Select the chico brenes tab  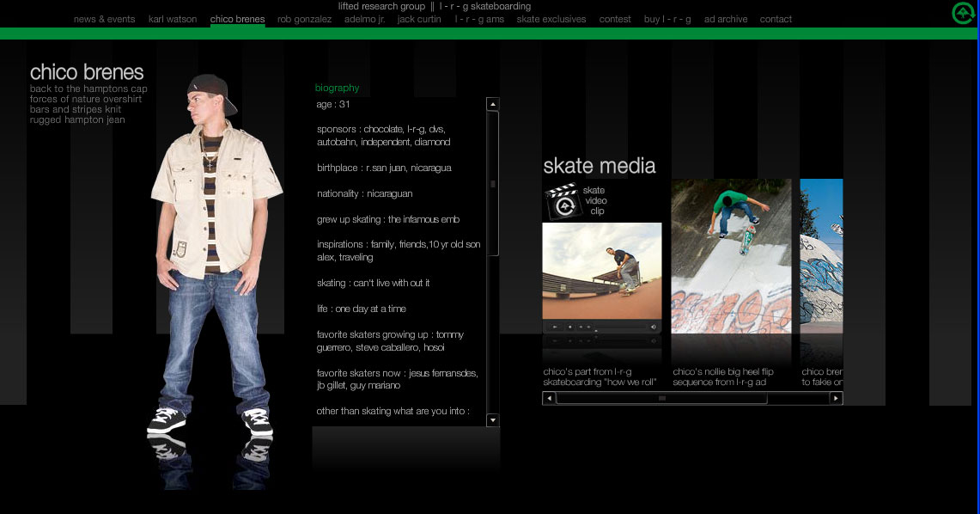pyautogui.click(x=238, y=20)
